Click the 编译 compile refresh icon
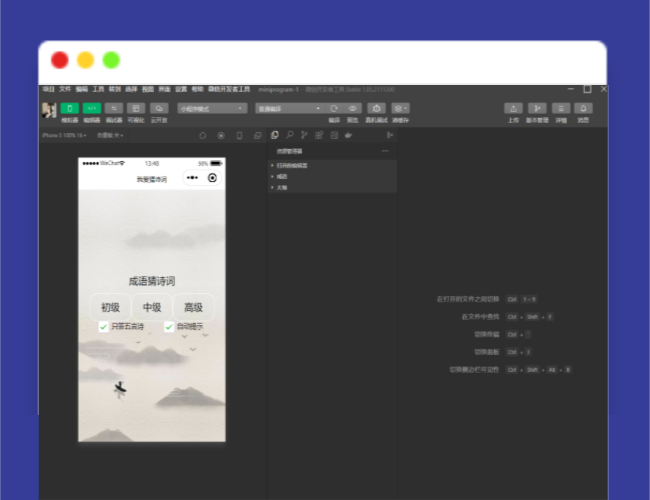650x500 pixels. point(334,108)
